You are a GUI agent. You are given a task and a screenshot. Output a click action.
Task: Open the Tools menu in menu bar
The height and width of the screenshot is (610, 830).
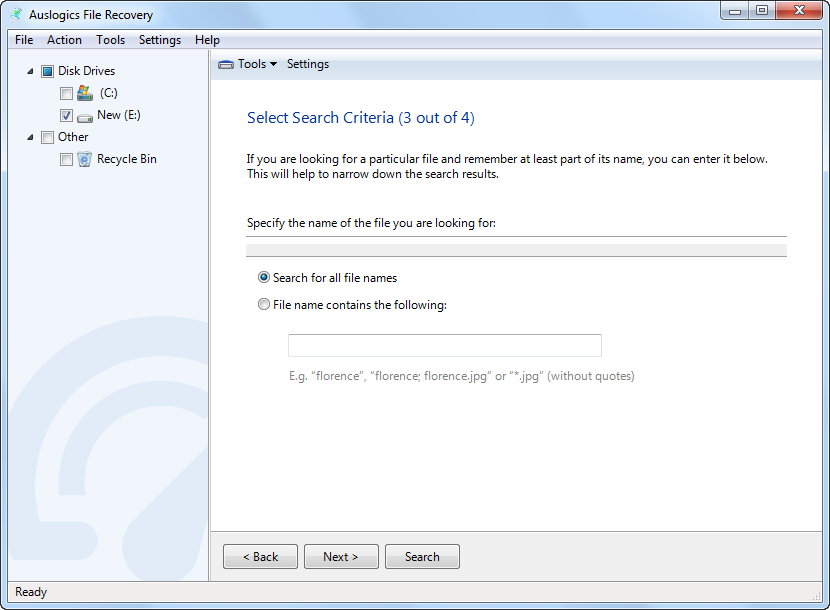110,40
